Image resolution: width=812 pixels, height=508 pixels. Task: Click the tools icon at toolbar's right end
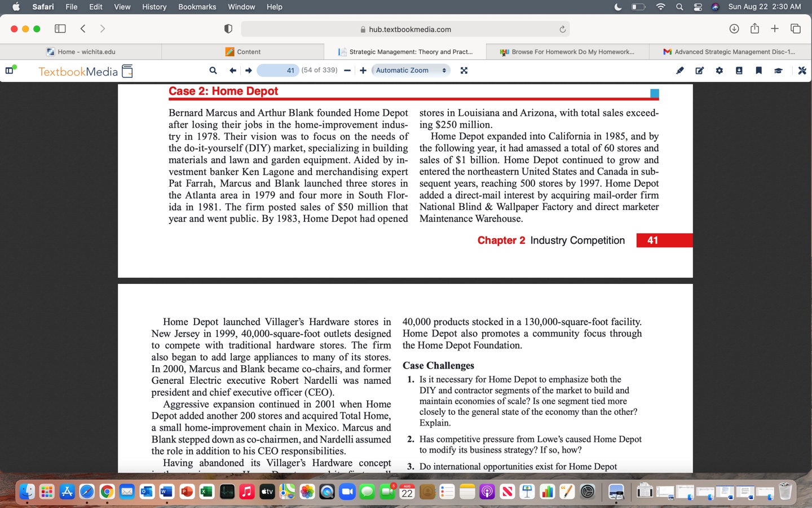click(x=802, y=71)
